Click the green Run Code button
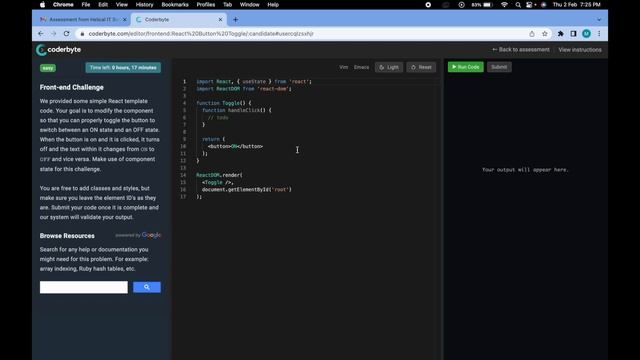 (x=466, y=67)
